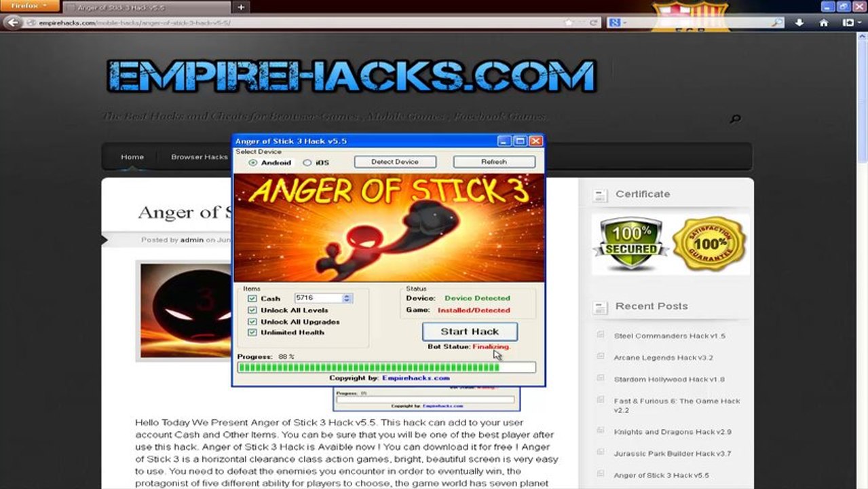This screenshot has width=868, height=489.
Task: Open Home in site navigation
Action: coord(132,157)
